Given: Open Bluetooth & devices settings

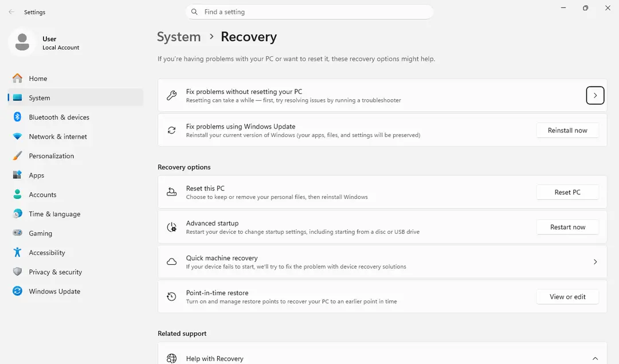Looking at the screenshot, I should [76, 117].
